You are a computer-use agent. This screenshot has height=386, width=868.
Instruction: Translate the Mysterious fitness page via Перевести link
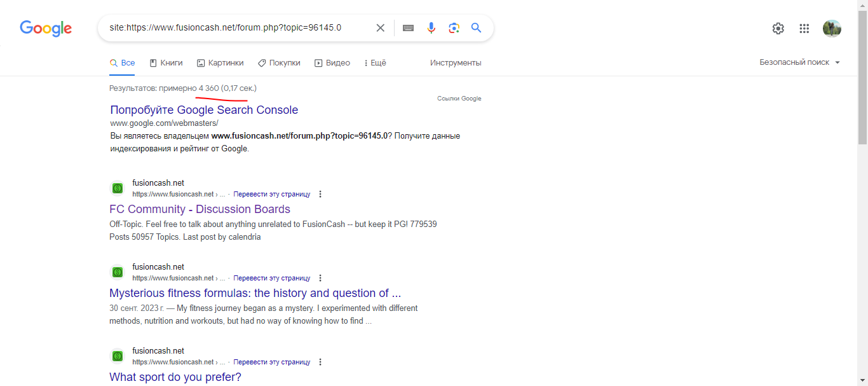[272, 278]
